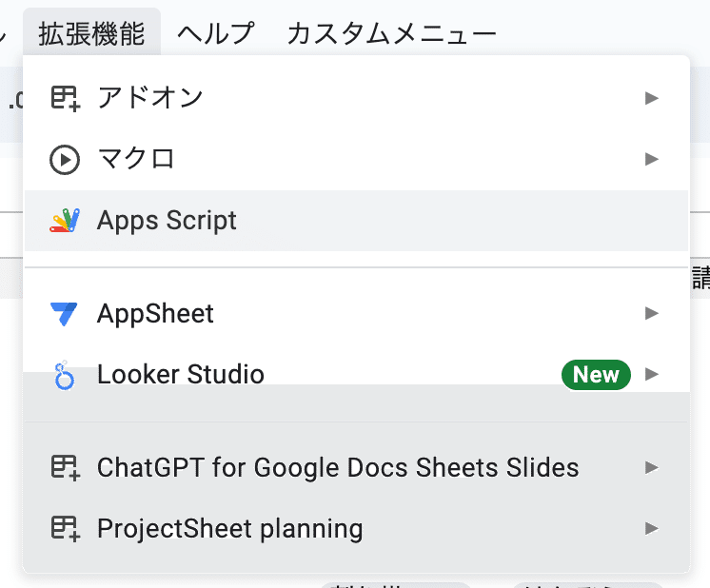Image resolution: width=710 pixels, height=588 pixels.
Task: Click the アドオン add-on grid icon
Action: 66,98
